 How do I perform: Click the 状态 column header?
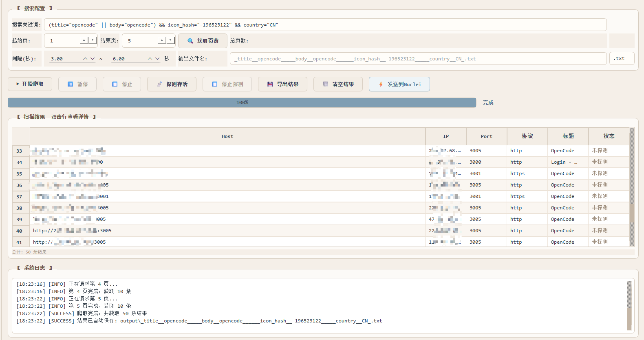[x=609, y=136]
